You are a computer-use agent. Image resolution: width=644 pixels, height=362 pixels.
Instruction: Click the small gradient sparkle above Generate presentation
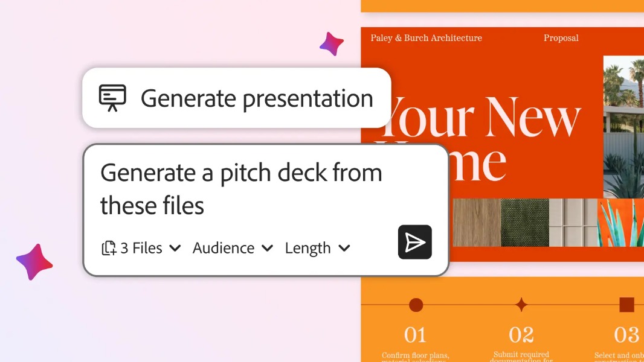[x=332, y=44]
